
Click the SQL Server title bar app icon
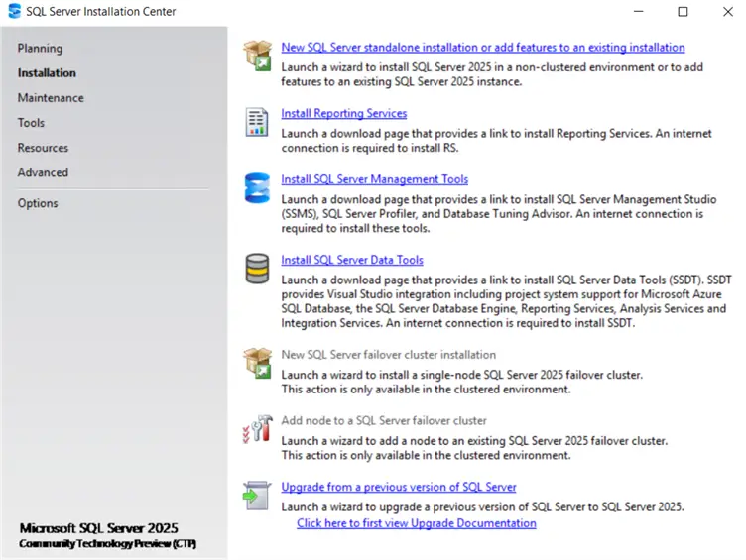pyautogui.click(x=14, y=11)
